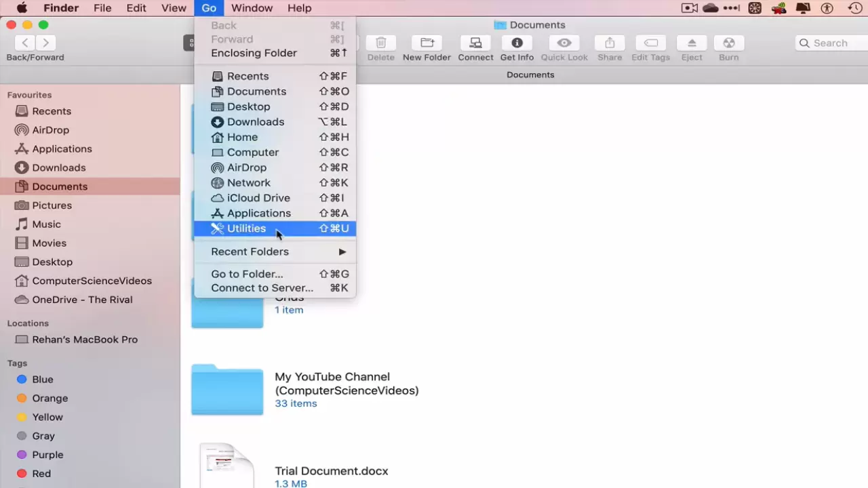This screenshot has height=488, width=868.
Task: Open the Finder menu
Action: (61, 8)
